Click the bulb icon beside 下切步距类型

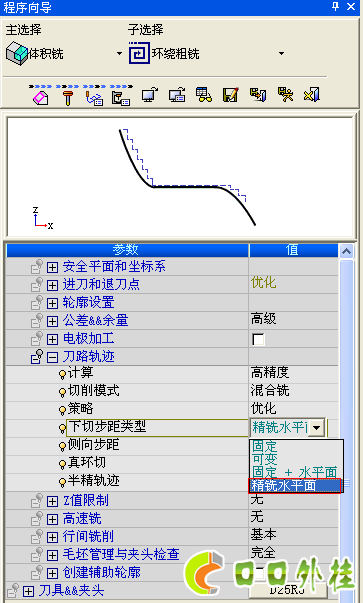click(62, 428)
